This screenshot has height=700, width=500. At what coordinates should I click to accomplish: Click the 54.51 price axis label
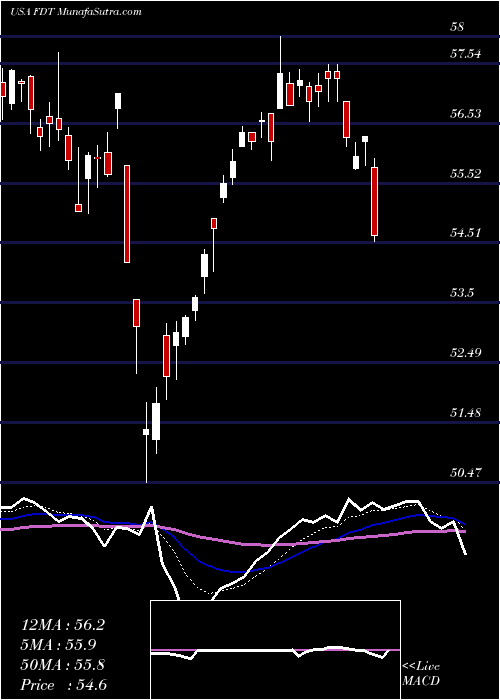pyautogui.click(x=467, y=233)
